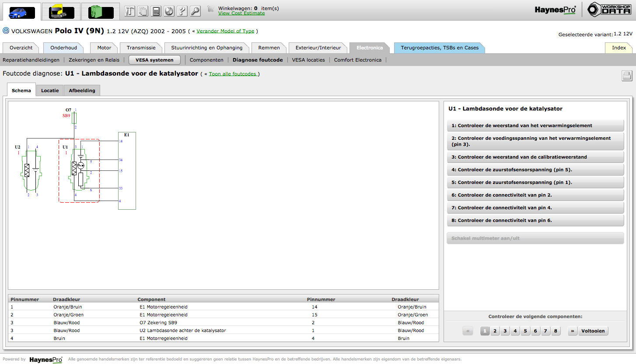Click the hammer and wrench tools icon
This screenshot has width=636, height=364.
[130, 11]
